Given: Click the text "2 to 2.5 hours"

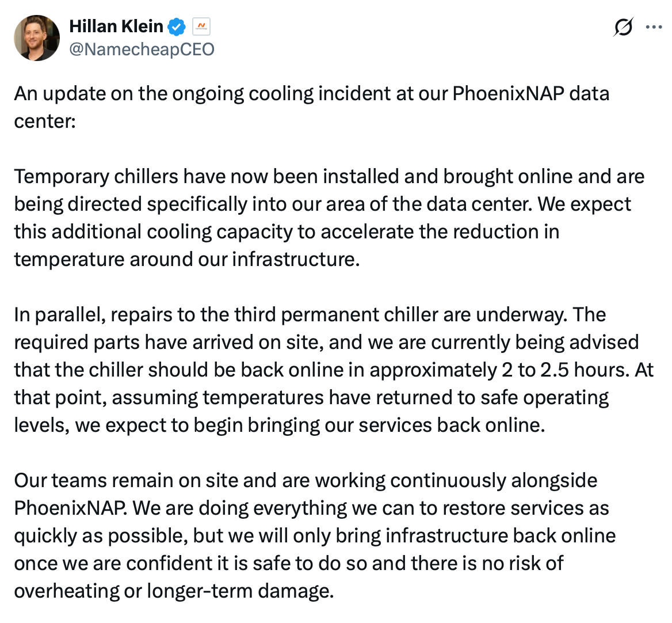Looking at the screenshot, I should click(566, 370).
